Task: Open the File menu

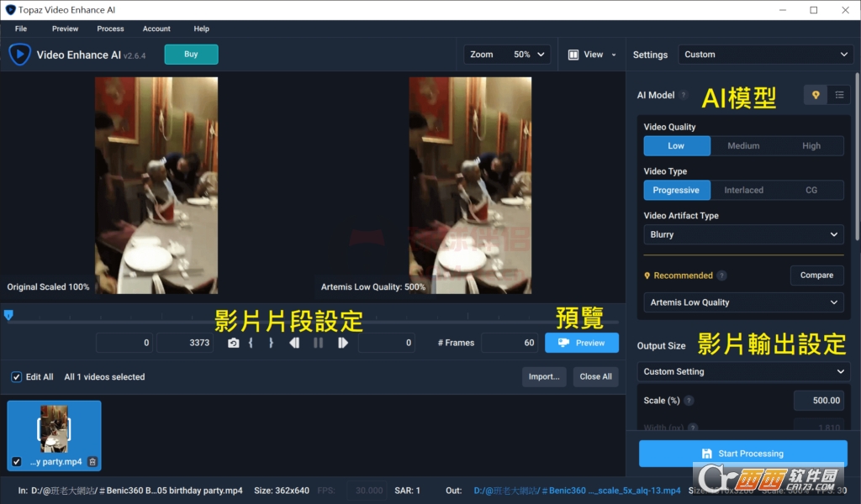Action: (21, 29)
